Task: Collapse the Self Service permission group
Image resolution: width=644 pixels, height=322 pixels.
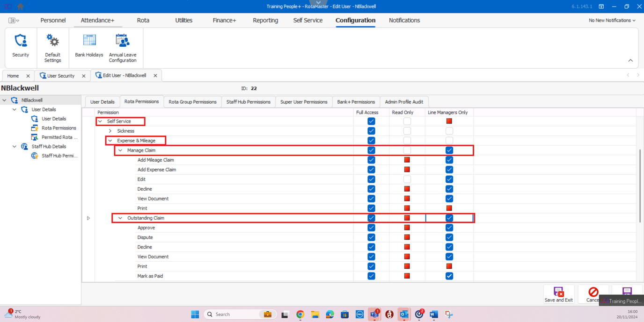Action: click(100, 121)
